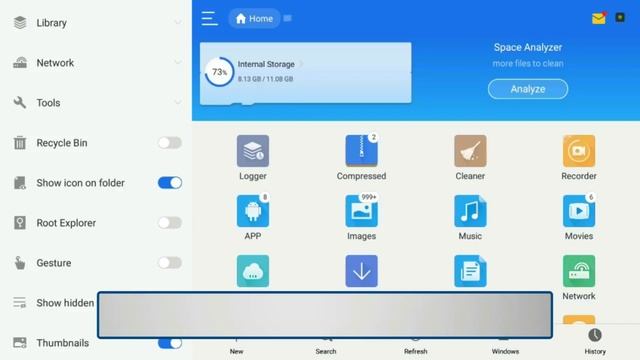The image size is (640, 360).
Task: Open the APP category
Action: [x=253, y=218]
